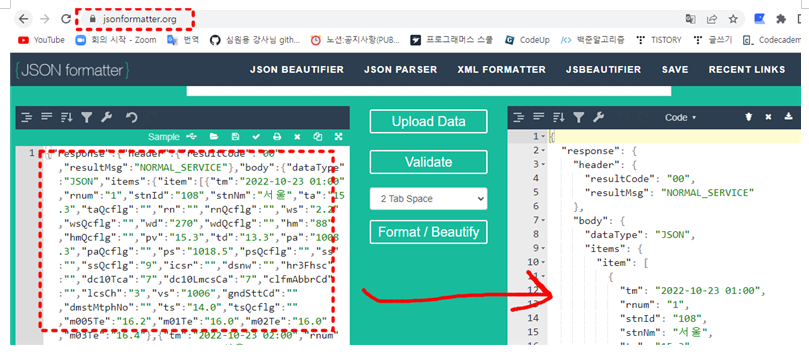Open file using the folder icon

[214, 137]
